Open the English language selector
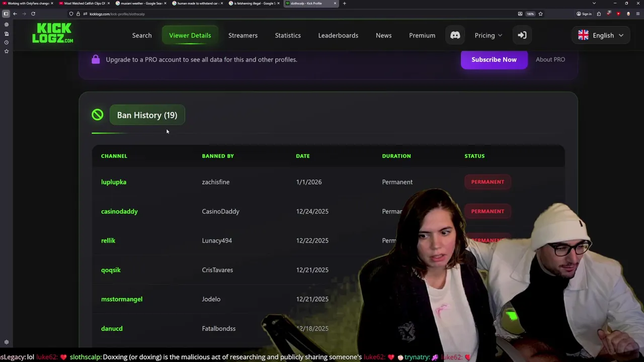The width and height of the screenshot is (644, 362). click(601, 35)
